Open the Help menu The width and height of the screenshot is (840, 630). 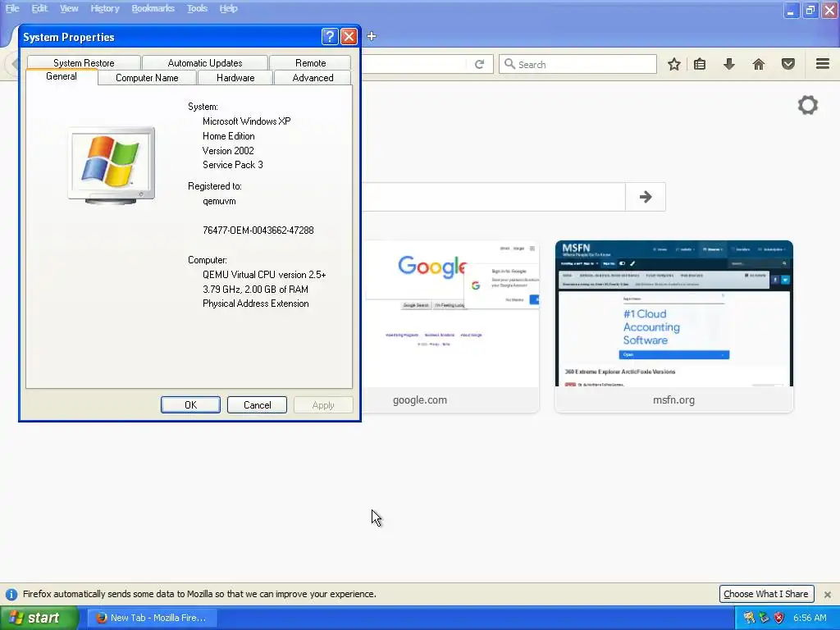tap(228, 8)
